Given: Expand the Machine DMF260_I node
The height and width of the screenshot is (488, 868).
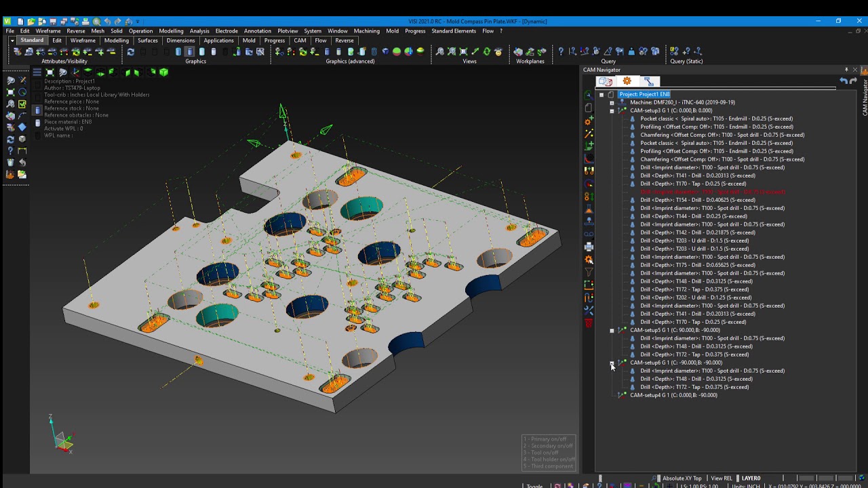Looking at the screenshot, I should 612,102.
